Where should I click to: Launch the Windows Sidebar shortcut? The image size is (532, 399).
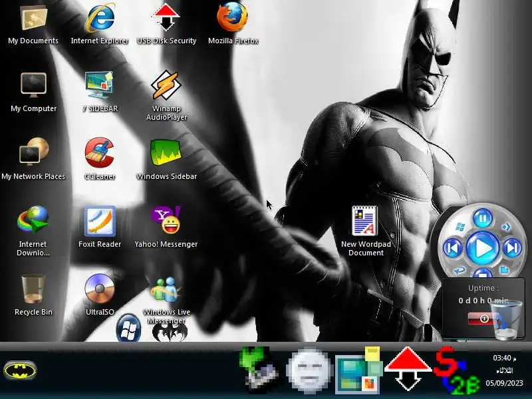tap(166, 153)
